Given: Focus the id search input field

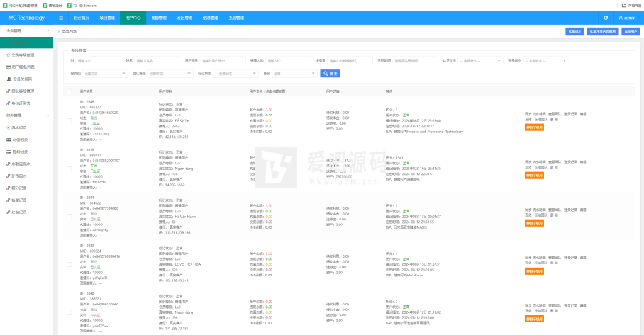Looking at the screenshot, I should pyautogui.click(x=98, y=61).
